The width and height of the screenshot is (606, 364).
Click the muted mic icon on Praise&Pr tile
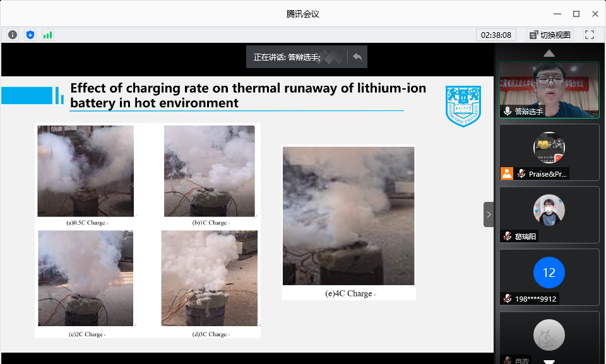[x=521, y=173]
